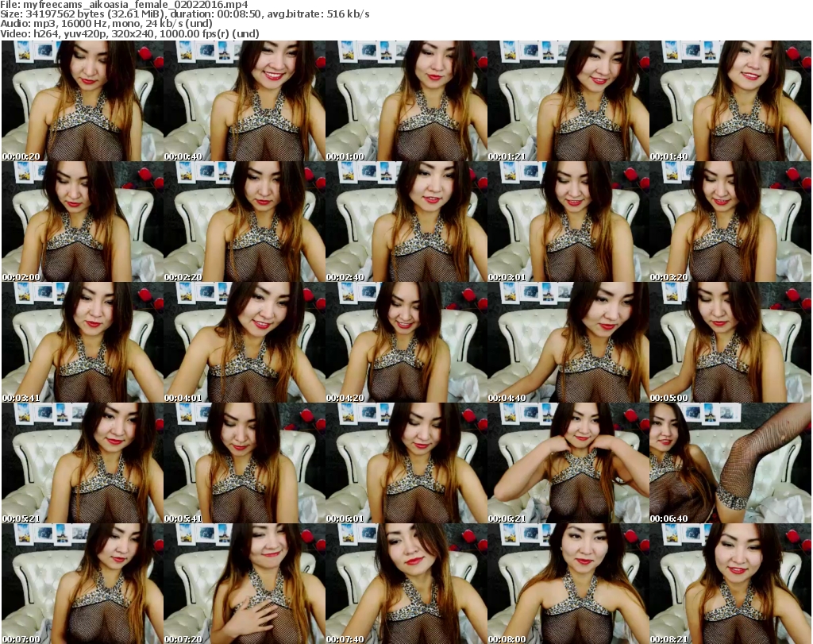The image size is (813, 644).
Task: Pick the thumbnail at 00:02:40
Action: 406,222
